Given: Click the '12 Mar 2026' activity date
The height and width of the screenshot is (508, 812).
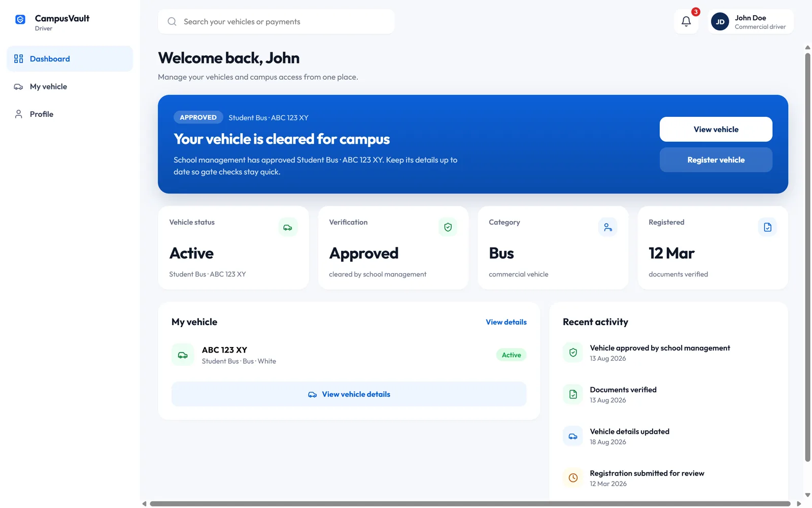Looking at the screenshot, I should pos(608,484).
